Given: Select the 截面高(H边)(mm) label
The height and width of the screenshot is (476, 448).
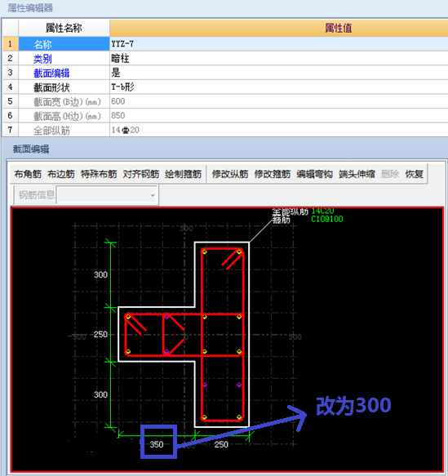Looking at the screenshot, I should pos(67,116).
